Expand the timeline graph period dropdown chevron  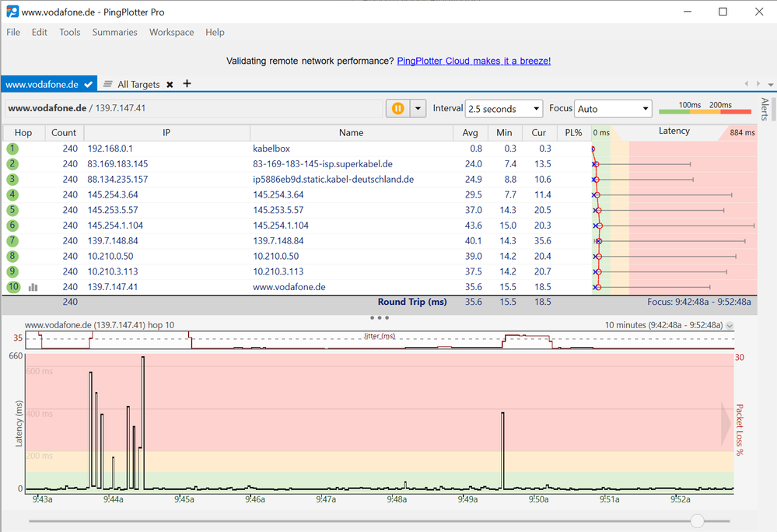coord(730,325)
